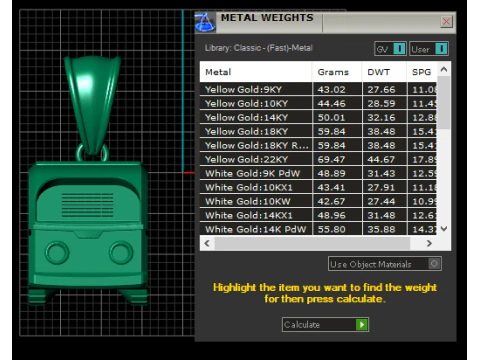Select the Yellow Gold:9KY row
This screenshot has height=360, width=480.
pyautogui.click(x=318, y=89)
